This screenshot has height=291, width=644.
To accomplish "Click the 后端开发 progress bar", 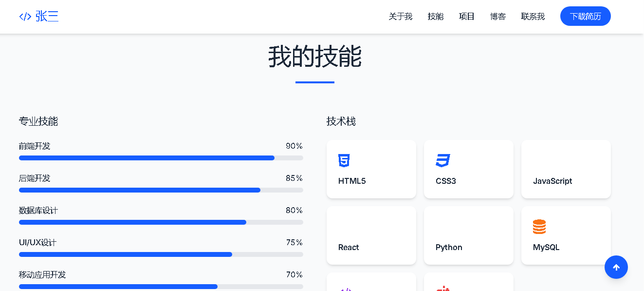I will coord(161,190).
